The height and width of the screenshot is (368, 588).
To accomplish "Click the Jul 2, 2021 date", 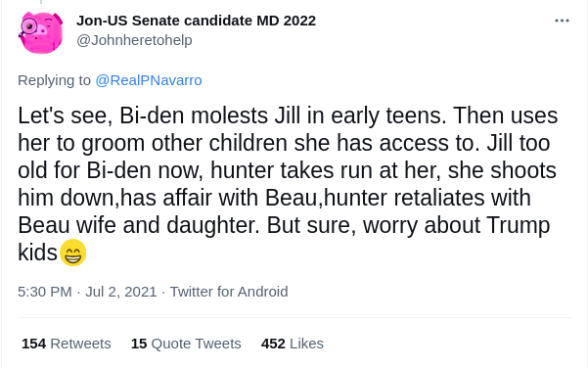I will tap(120, 292).
